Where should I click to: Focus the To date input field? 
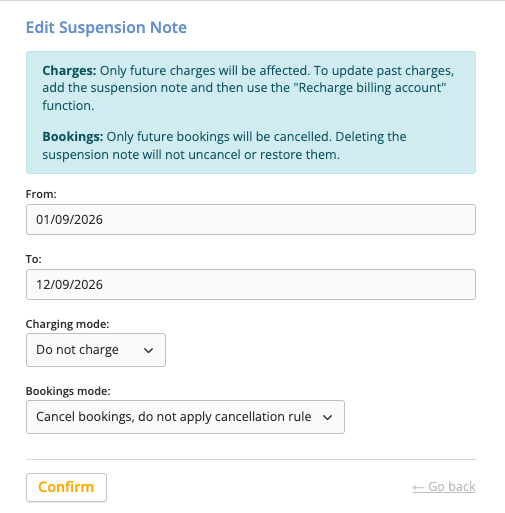point(251,285)
